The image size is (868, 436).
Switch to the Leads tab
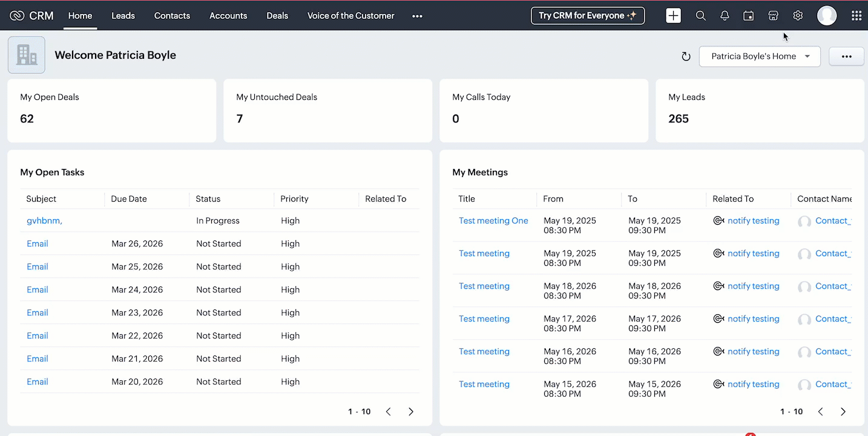point(123,16)
